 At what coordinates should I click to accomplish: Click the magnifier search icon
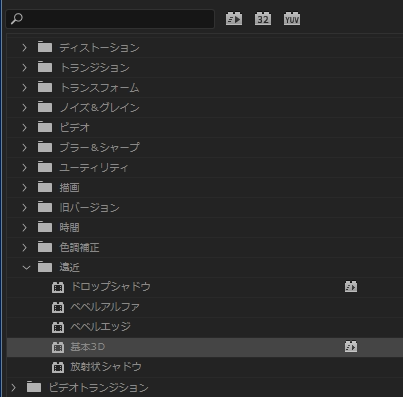pos(16,19)
